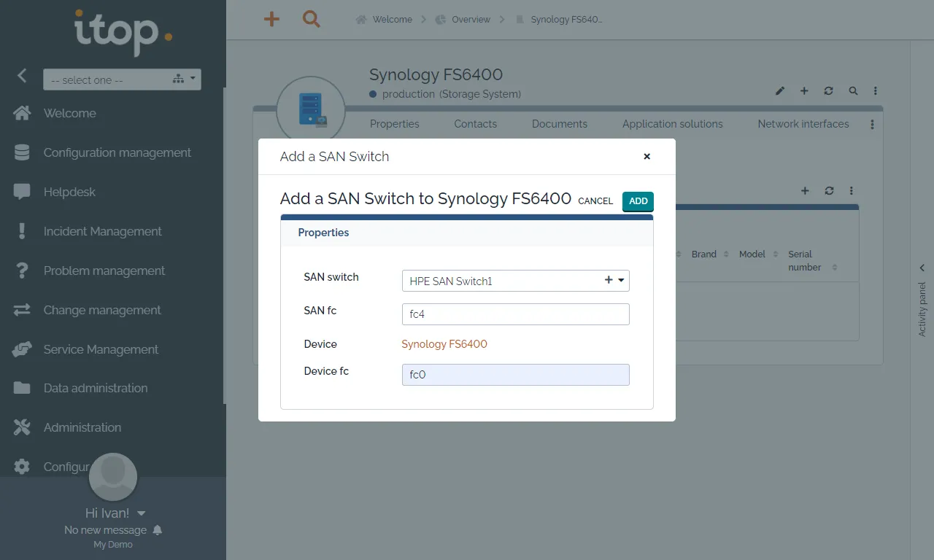934x560 pixels.
Task: Click the Service Management handshake icon
Action: 22,349
